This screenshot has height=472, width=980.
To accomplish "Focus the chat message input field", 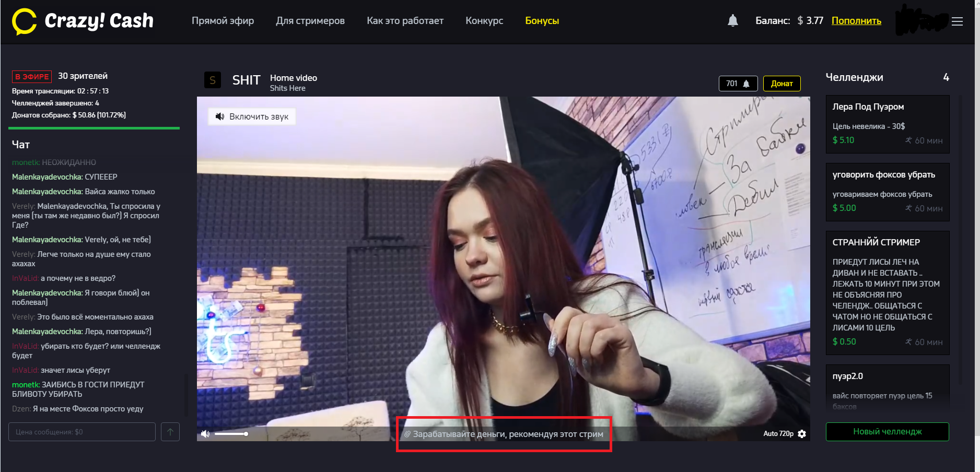I will point(82,432).
